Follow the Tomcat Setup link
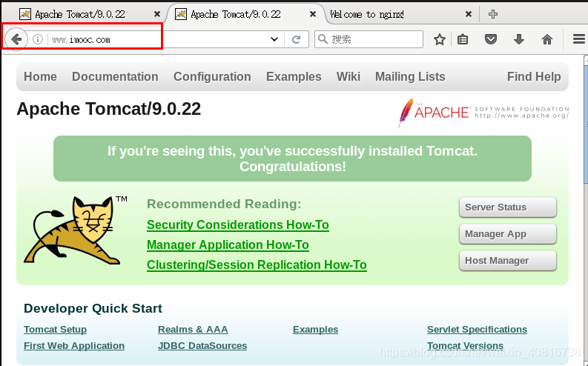The width and height of the screenshot is (588, 366). [55, 329]
